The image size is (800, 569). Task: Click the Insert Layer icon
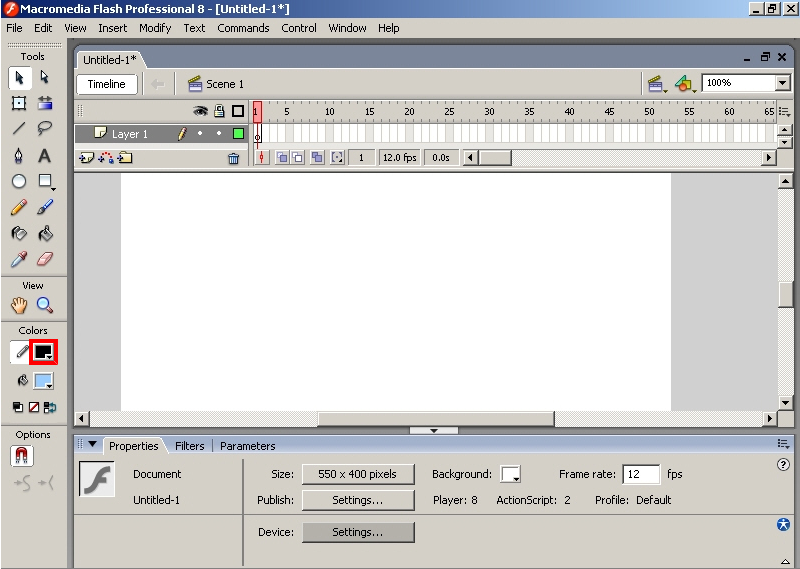pos(86,158)
